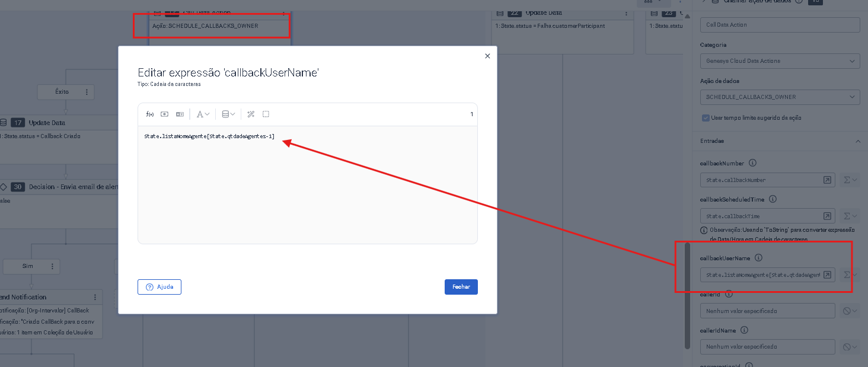Click the literal value icon in expression toolbar
Viewport: 868px width, 367px height.
(180, 114)
